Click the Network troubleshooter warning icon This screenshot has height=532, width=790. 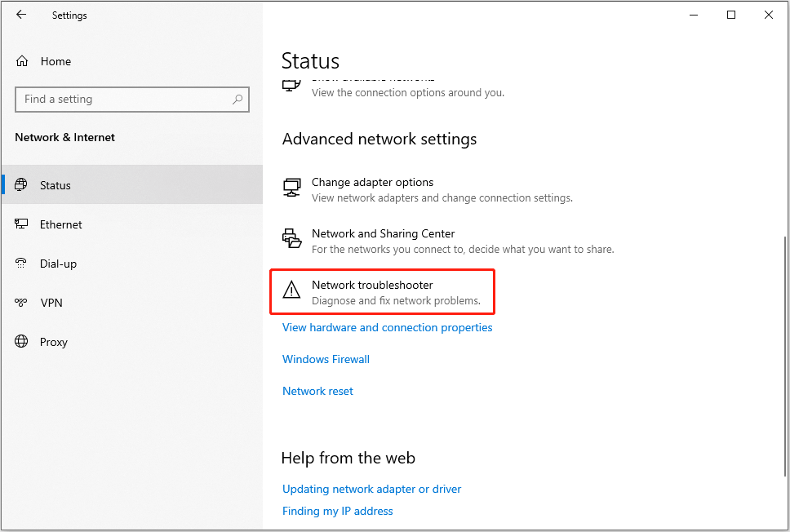coord(291,290)
